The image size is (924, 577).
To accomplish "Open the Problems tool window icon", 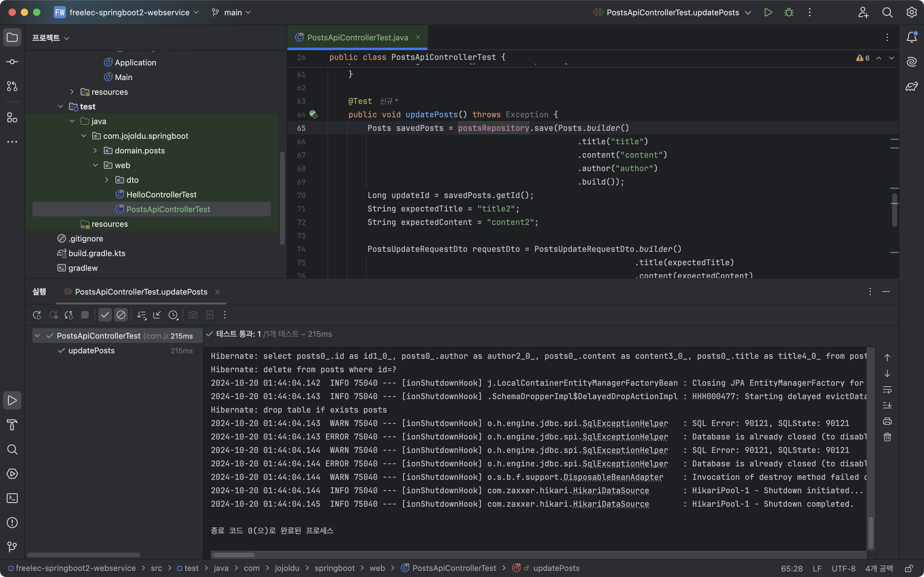I will (12, 523).
